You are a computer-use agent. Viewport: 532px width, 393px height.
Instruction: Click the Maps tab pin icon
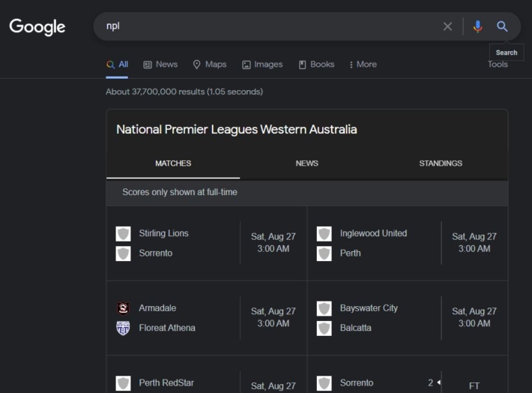tap(196, 64)
